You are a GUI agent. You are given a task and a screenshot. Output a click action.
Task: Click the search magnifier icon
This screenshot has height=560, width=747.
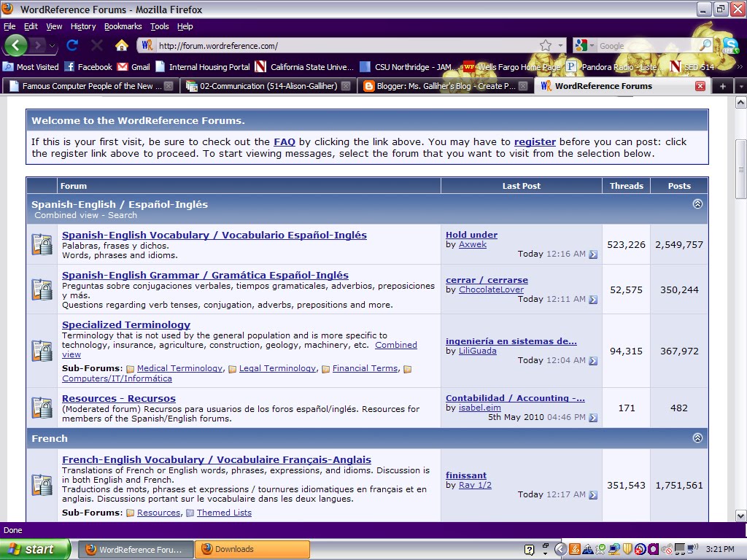(x=705, y=46)
